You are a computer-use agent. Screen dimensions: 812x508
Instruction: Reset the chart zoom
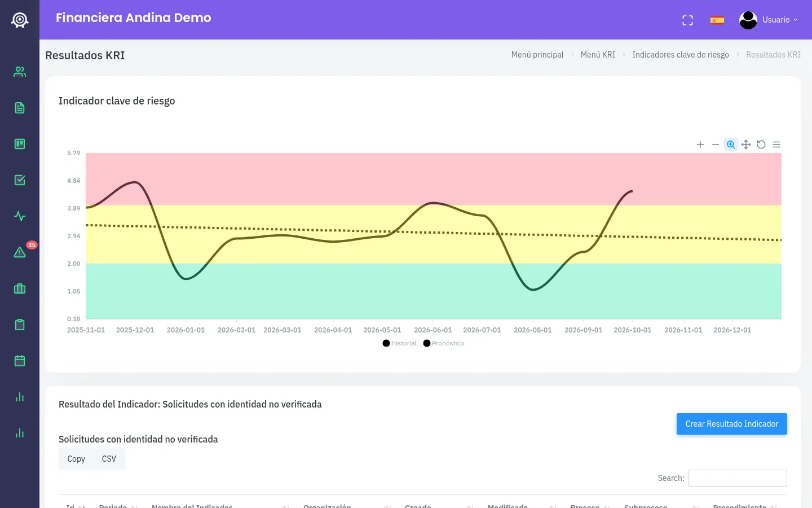[761, 144]
